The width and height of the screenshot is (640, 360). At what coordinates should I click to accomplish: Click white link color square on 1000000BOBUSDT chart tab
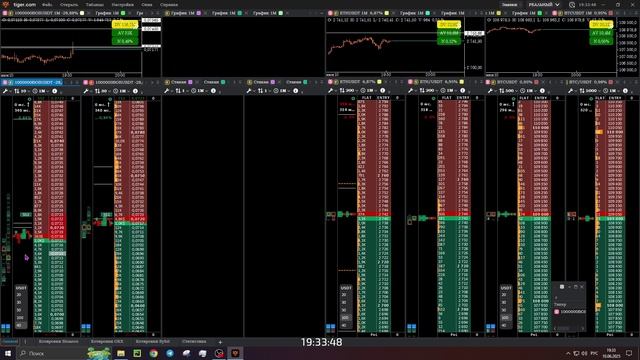coord(82,13)
